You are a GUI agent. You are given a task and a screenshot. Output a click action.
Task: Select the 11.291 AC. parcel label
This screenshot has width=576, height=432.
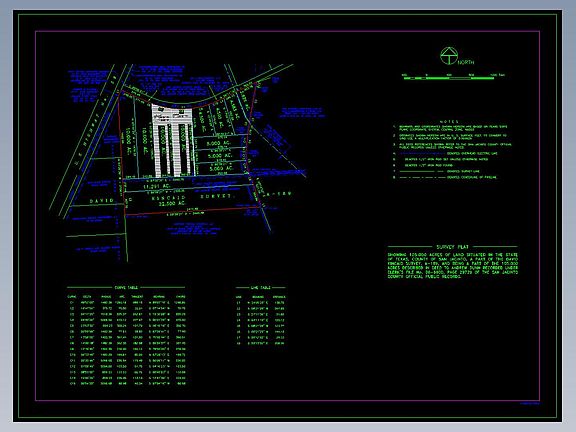pyautogui.click(x=157, y=187)
